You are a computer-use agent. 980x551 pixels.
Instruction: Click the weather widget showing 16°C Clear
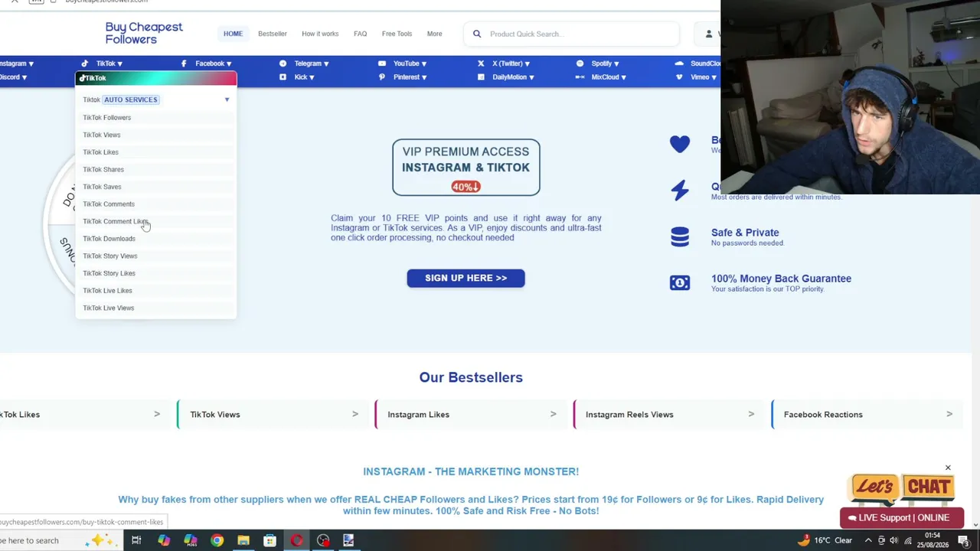(825, 540)
